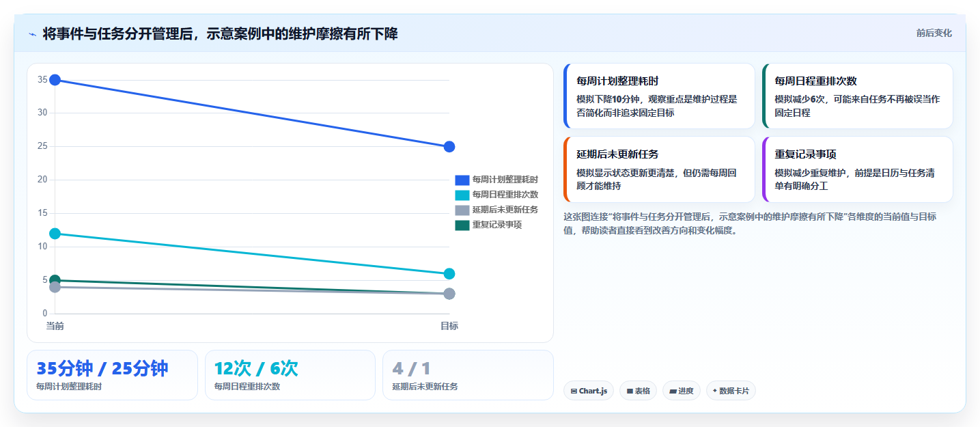Click legend label 每周计划整理耗时
The image size is (980, 427).
point(505,180)
